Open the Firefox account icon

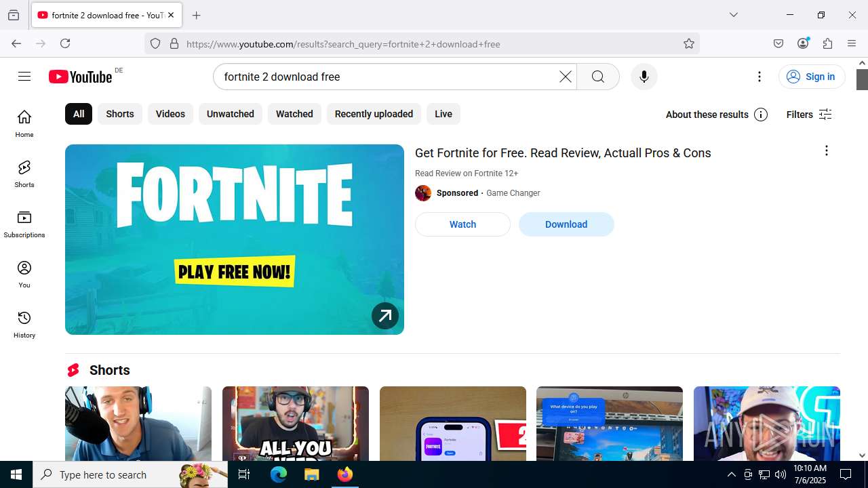click(803, 43)
